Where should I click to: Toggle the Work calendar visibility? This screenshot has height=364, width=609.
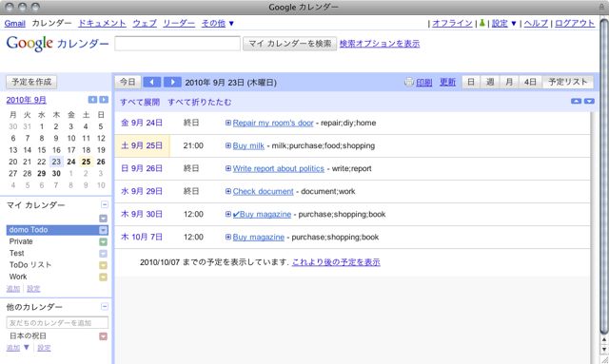pyautogui.click(x=18, y=277)
